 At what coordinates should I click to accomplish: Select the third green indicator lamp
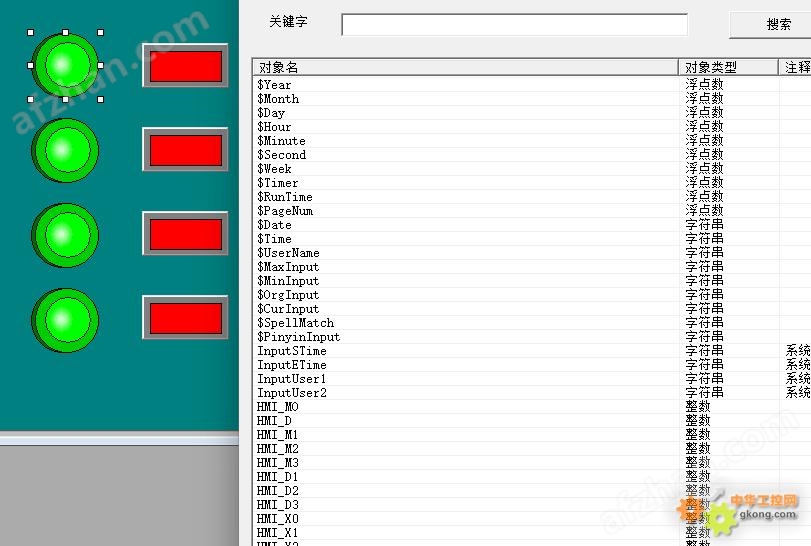65,235
